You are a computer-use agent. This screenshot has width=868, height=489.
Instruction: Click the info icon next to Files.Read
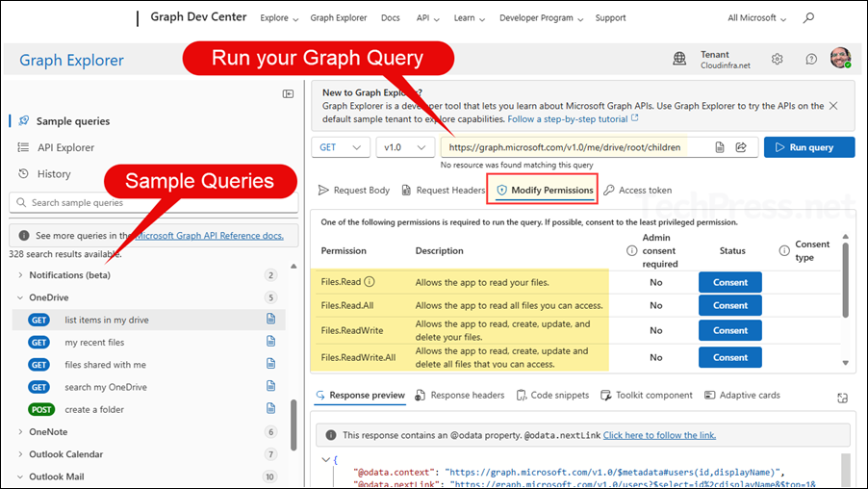pos(370,282)
